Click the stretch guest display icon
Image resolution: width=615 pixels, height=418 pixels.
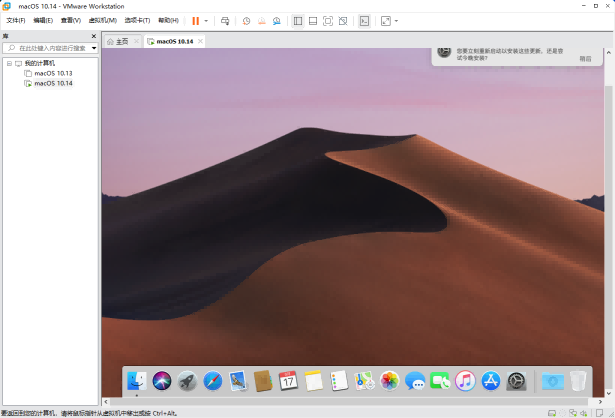click(386, 21)
